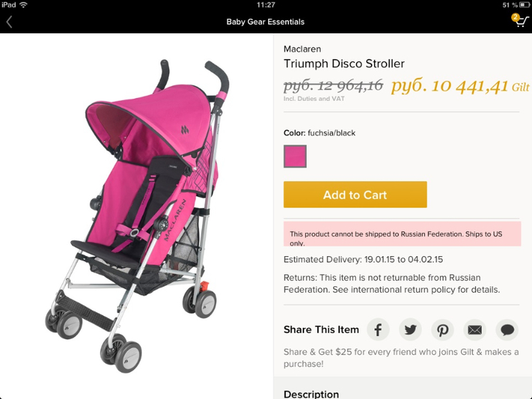The width and height of the screenshot is (532, 399).
Task: Share item on Facebook
Action: pyautogui.click(x=378, y=329)
